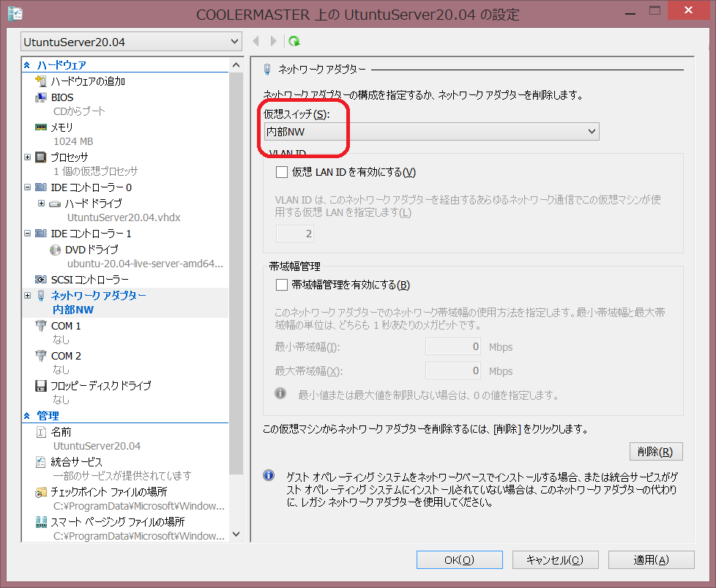The height and width of the screenshot is (588, 716).
Task: Click the 最小帯域幅 Mbps field
Action: click(x=453, y=347)
